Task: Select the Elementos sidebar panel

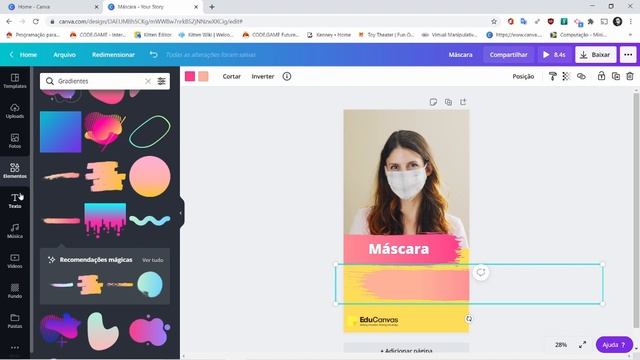Action: pyautogui.click(x=15, y=171)
